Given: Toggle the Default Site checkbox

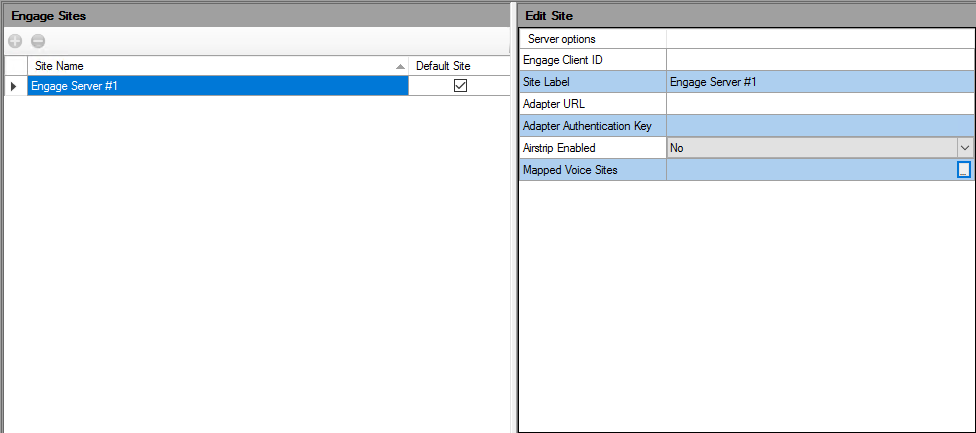Looking at the screenshot, I should pos(461,86).
